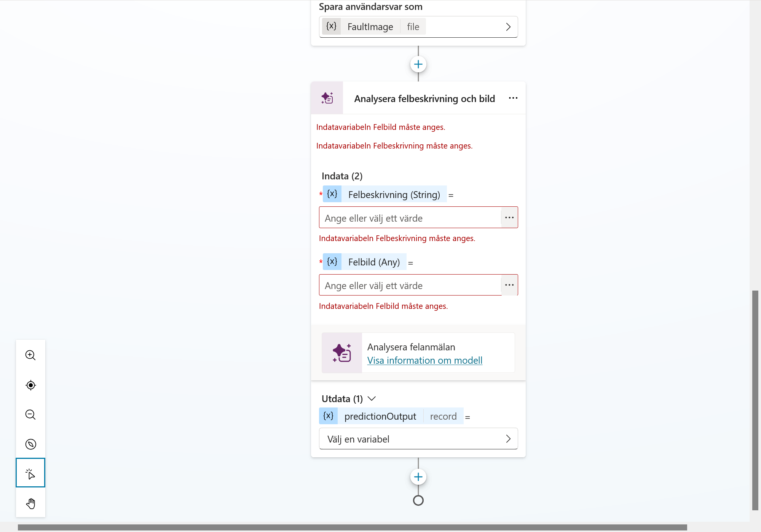The width and height of the screenshot is (761, 532).
Task: Open Visa information om modell link
Action: pyautogui.click(x=424, y=360)
